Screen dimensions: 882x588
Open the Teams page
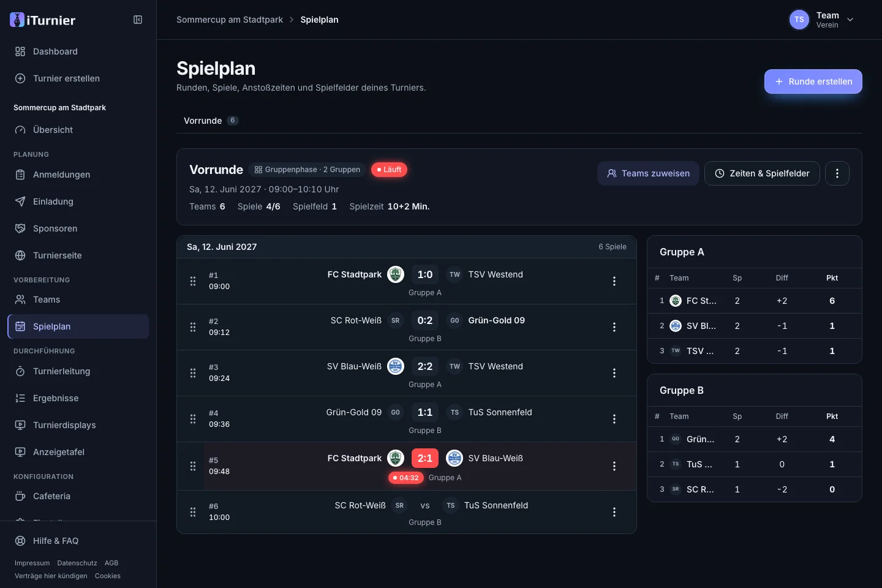[x=78, y=300]
